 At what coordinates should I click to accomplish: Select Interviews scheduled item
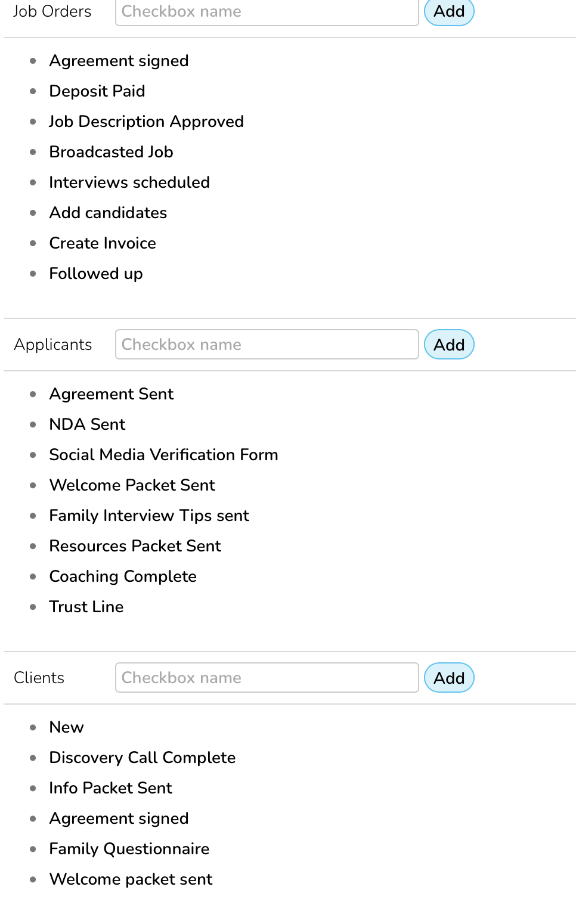click(129, 182)
